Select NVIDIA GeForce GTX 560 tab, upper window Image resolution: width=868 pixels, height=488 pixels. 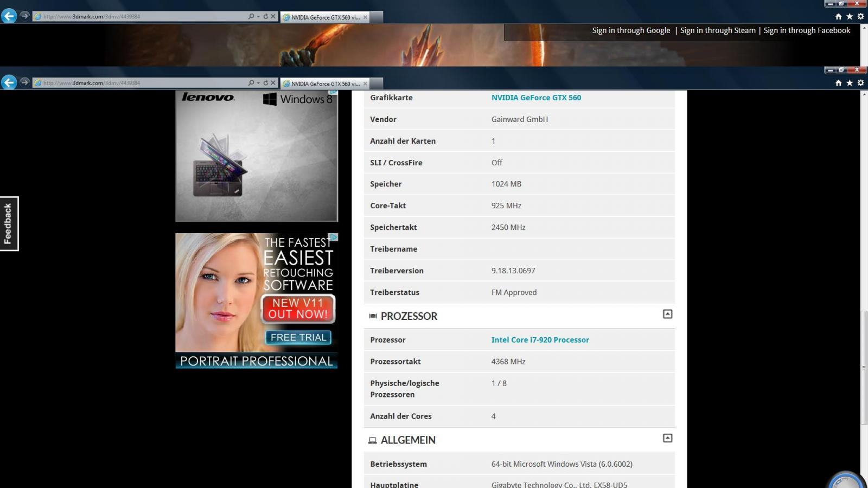pos(325,17)
